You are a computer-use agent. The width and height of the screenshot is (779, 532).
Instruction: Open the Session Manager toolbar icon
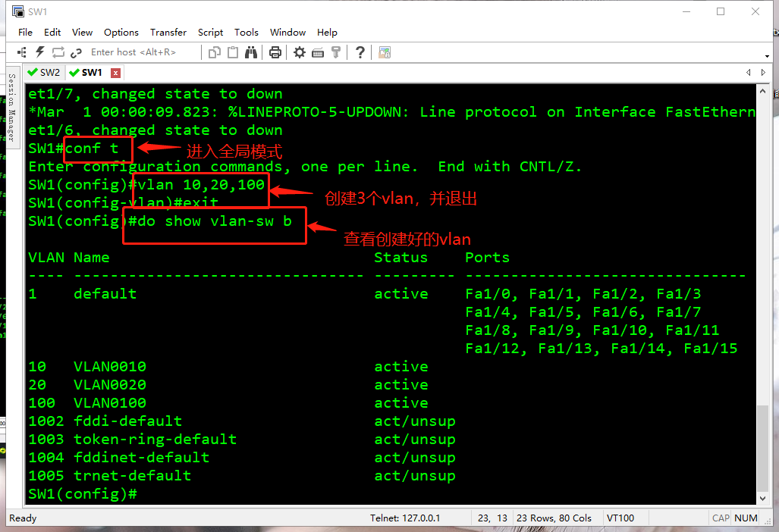pos(22,52)
